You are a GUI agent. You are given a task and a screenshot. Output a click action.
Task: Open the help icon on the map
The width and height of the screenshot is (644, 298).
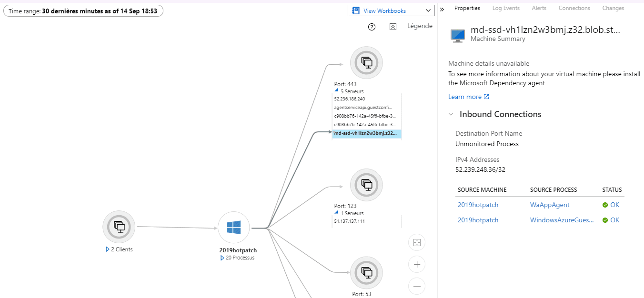click(372, 27)
